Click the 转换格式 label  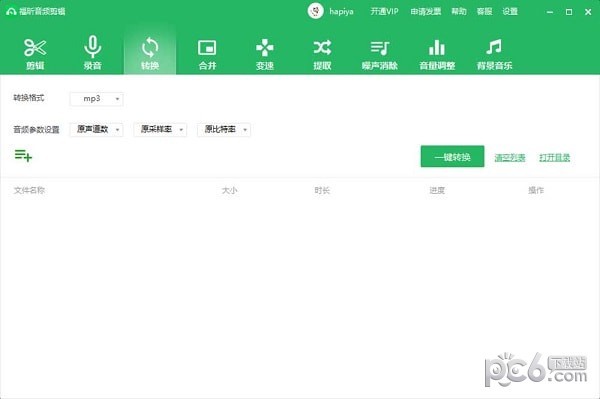(29, 98)
